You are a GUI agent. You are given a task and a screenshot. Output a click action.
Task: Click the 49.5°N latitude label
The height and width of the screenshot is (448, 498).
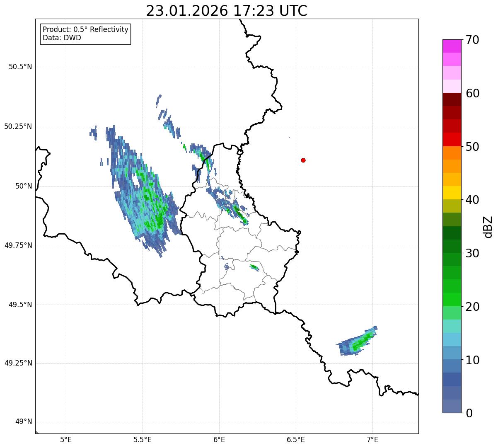20,305
